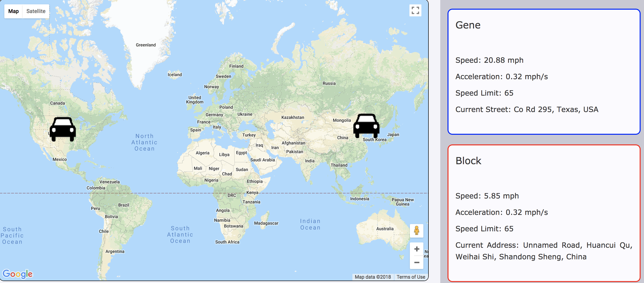Open the Terms of Use link
This screenshot has height=283, width=644.
pos(411,277)
